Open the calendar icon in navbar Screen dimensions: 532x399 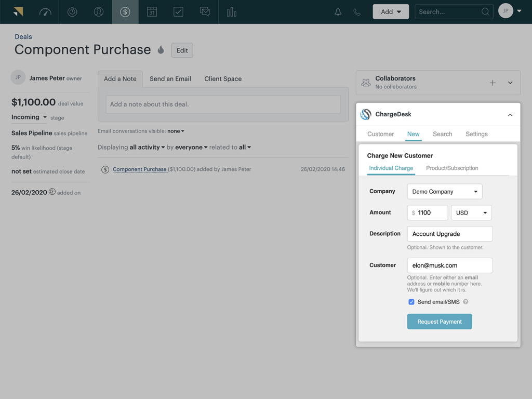click(x=152, y=12)
